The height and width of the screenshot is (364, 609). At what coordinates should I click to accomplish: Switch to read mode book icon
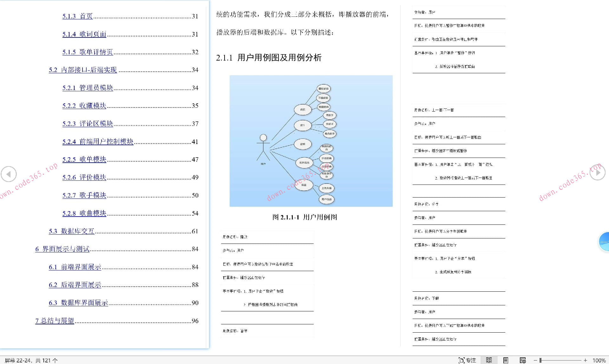click(x=488, y=360)
